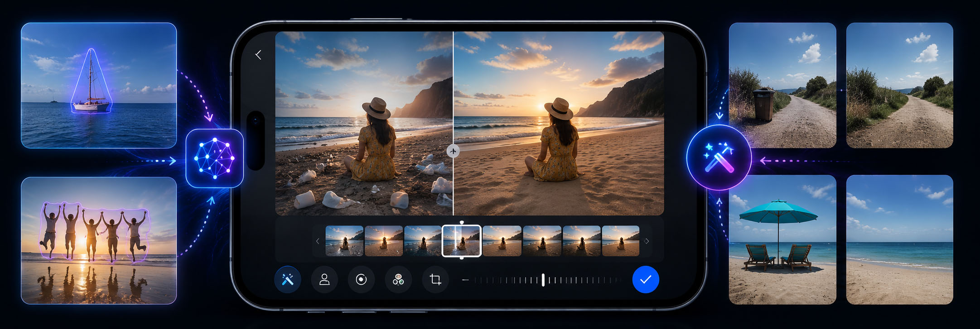Open the empty beach image without umbrella
Screen dimensions: 980x329
pyautogui.click(x=900, y=239)
